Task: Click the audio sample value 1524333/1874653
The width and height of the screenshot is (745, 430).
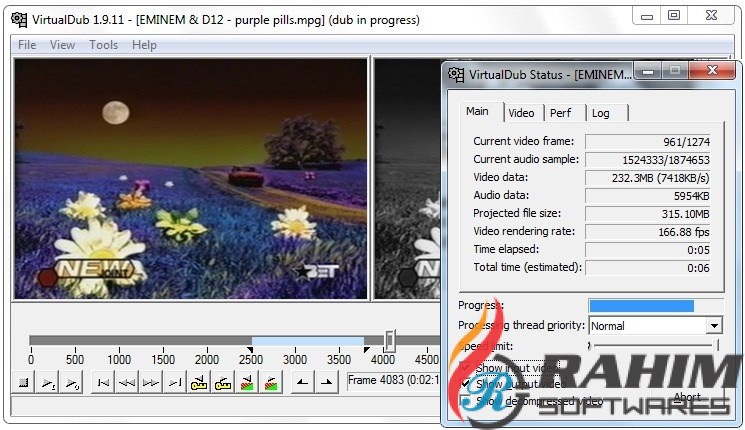Action: tap(648, 160)
